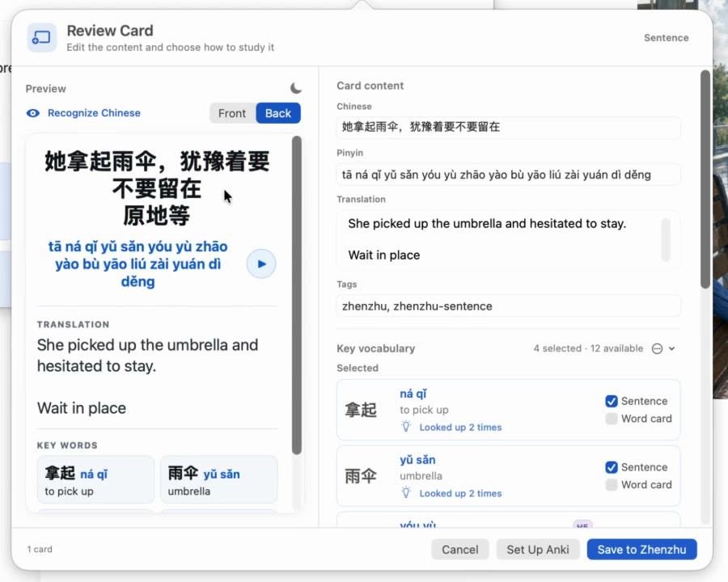Select the 拿起 key word chip in preview

(x=95, y=479)
